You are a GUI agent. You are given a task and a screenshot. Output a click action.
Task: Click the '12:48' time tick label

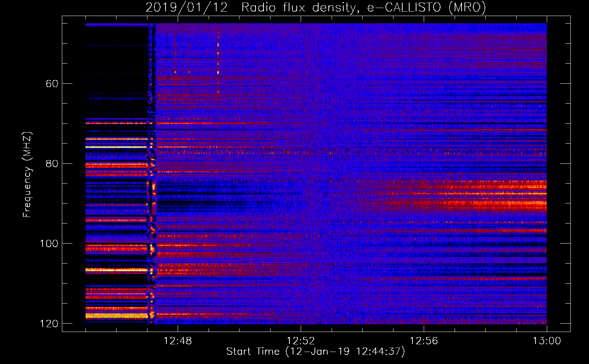[178, 341]
